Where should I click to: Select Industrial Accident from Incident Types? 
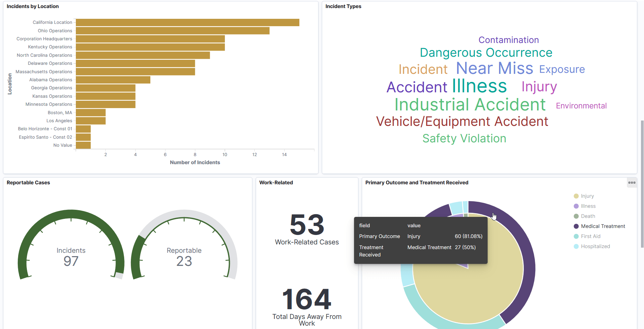click(469, 104)
